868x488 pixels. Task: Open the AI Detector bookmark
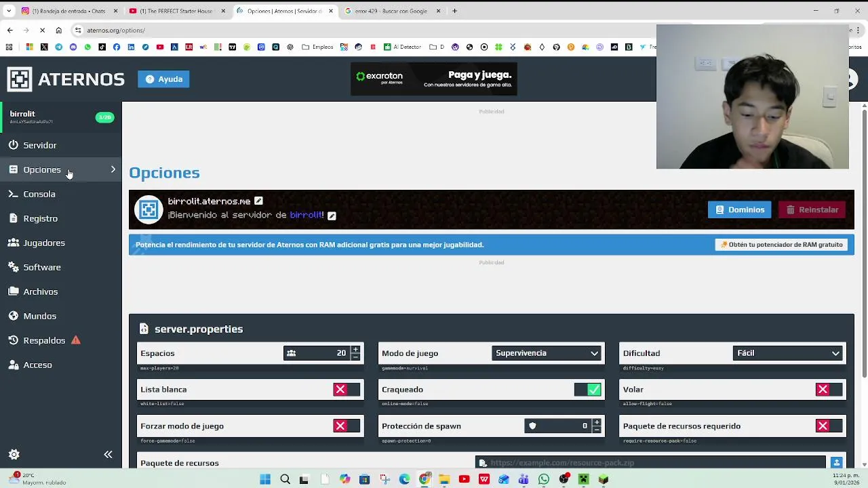pyautogui.click(x=403, y=47)
